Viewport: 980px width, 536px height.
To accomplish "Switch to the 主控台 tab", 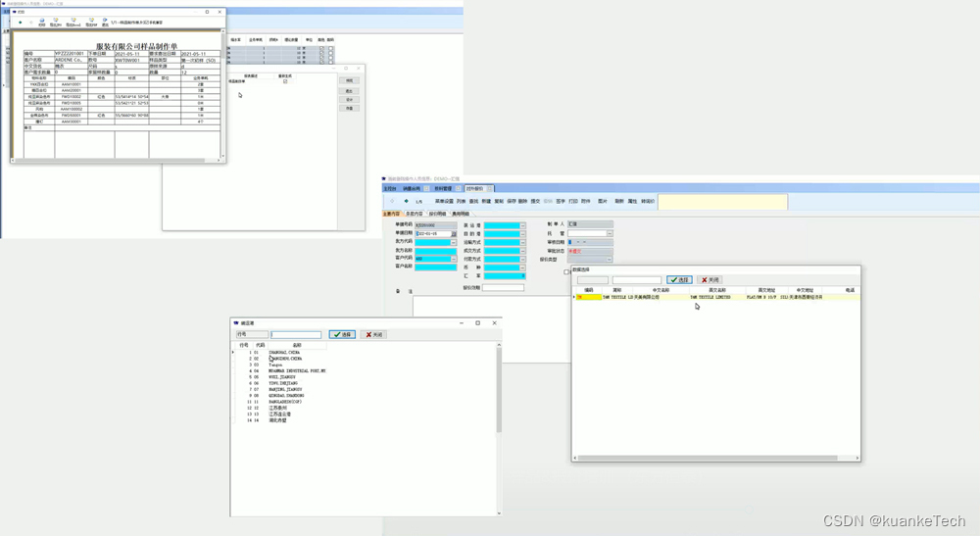I will 390,189.
